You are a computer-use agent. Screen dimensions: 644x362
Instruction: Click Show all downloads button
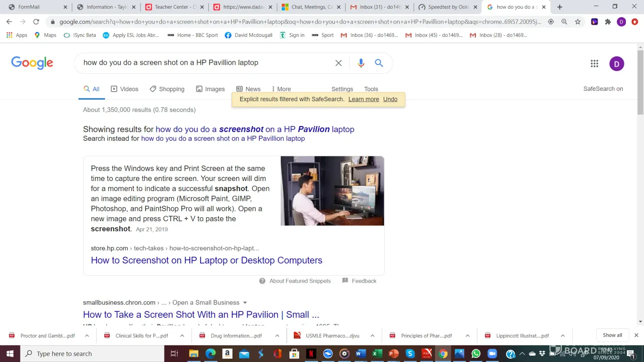(612, 335)
